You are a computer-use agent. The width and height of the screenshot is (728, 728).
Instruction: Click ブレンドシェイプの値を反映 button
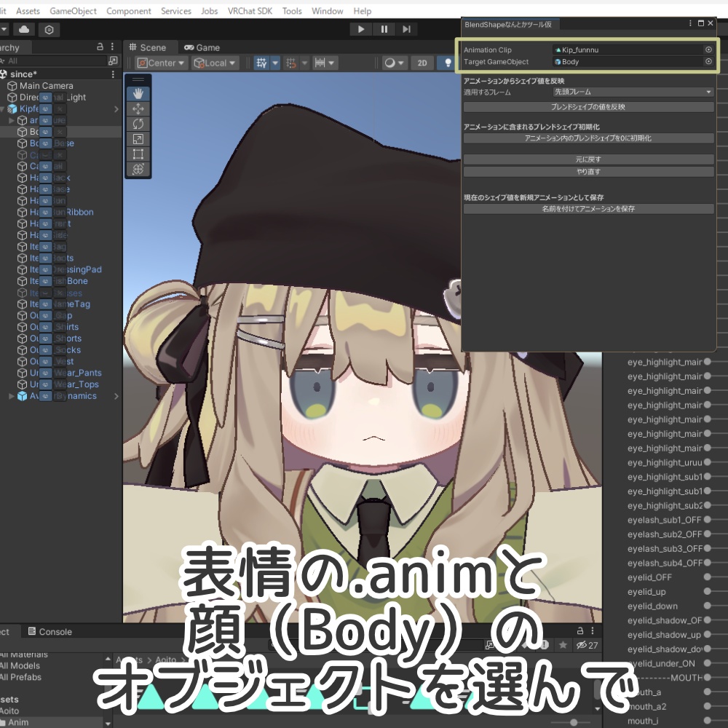click(x=589, y=107)
